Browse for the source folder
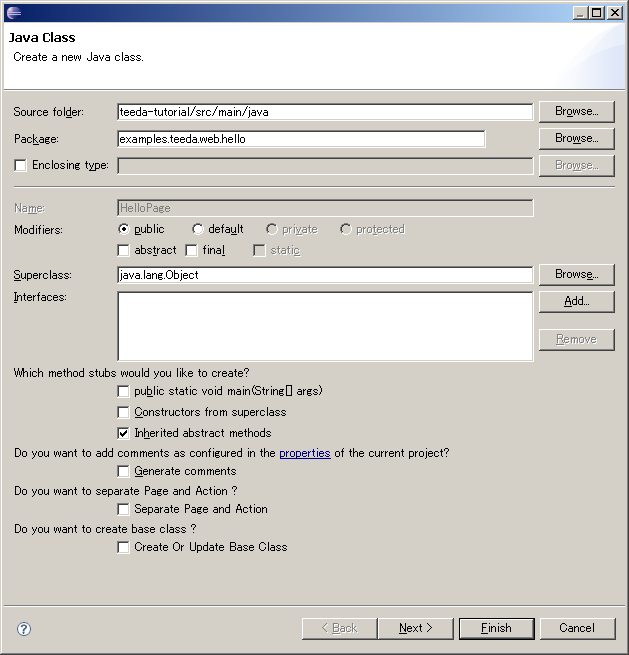The image size is (629, 655). (x=576, y=112)
